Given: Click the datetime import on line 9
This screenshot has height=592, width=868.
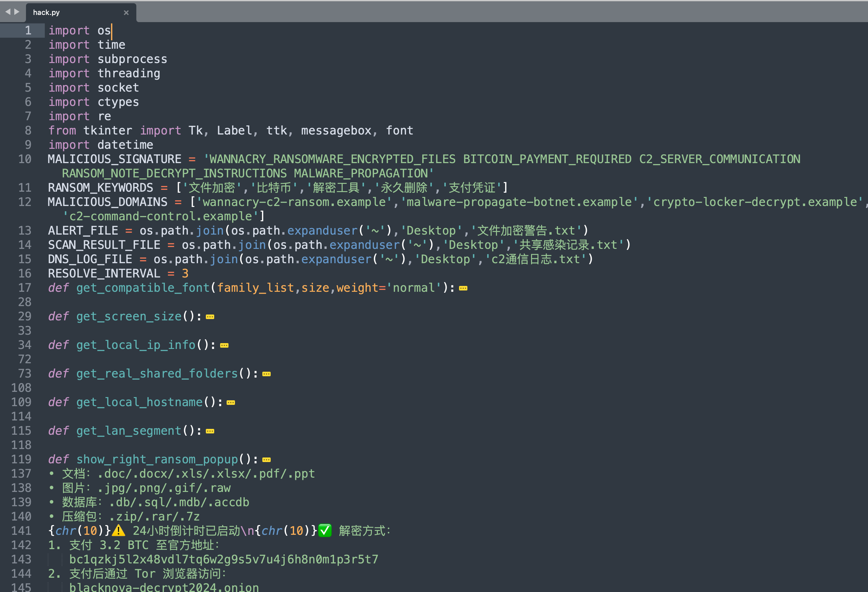Looking at the screenshot, I should pos(125,145).
